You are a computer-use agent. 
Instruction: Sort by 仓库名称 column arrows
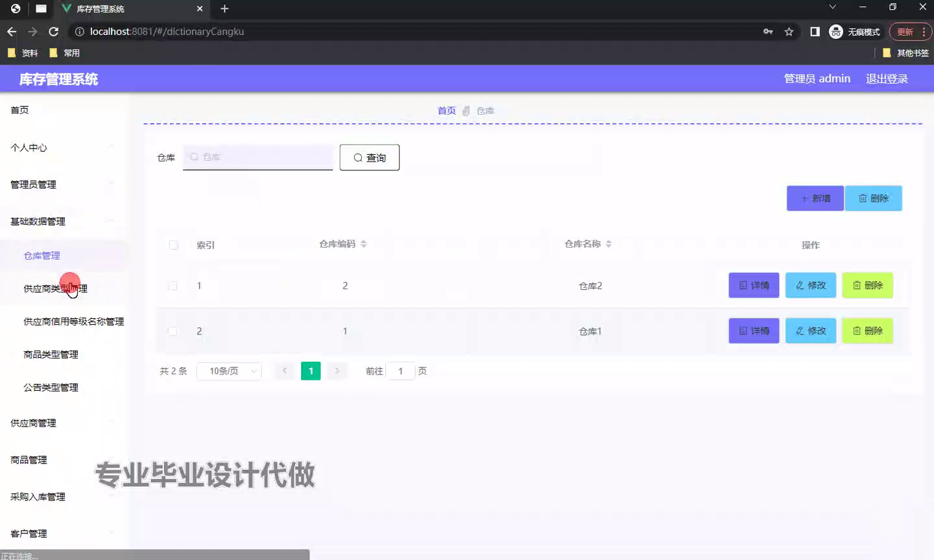[608, 244]
